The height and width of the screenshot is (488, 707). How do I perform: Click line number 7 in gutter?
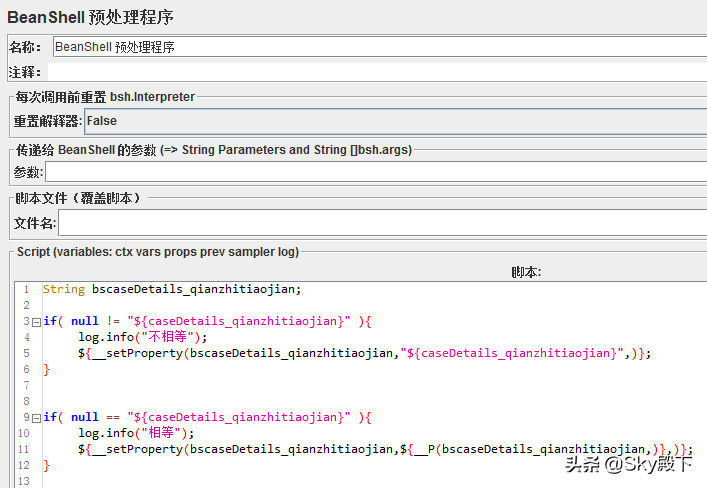click(x=27, y=385)
